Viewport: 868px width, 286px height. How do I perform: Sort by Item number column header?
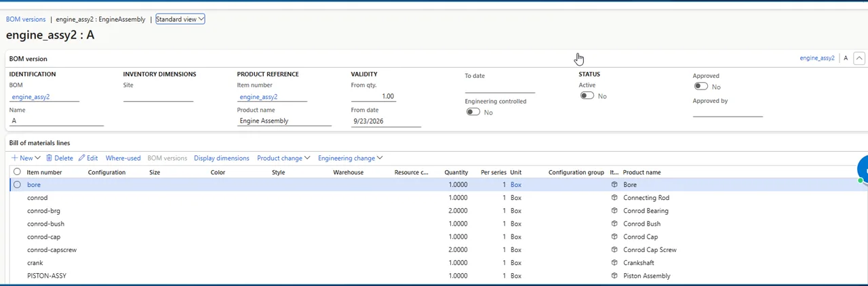pyautogui.click(x=44, y=172)
